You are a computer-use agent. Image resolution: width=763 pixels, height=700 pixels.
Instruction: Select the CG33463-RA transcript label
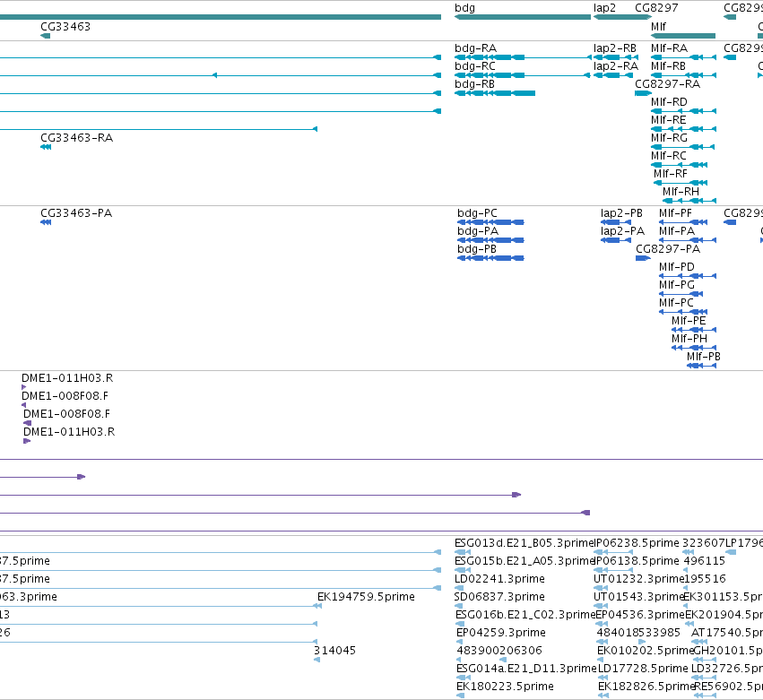(x=77, y=138)
